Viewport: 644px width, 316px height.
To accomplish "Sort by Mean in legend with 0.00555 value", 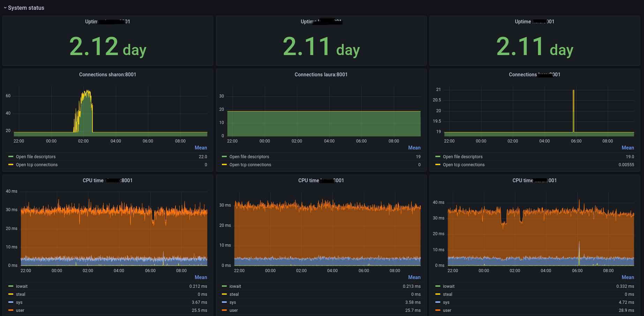I will [x=628, y=148].
